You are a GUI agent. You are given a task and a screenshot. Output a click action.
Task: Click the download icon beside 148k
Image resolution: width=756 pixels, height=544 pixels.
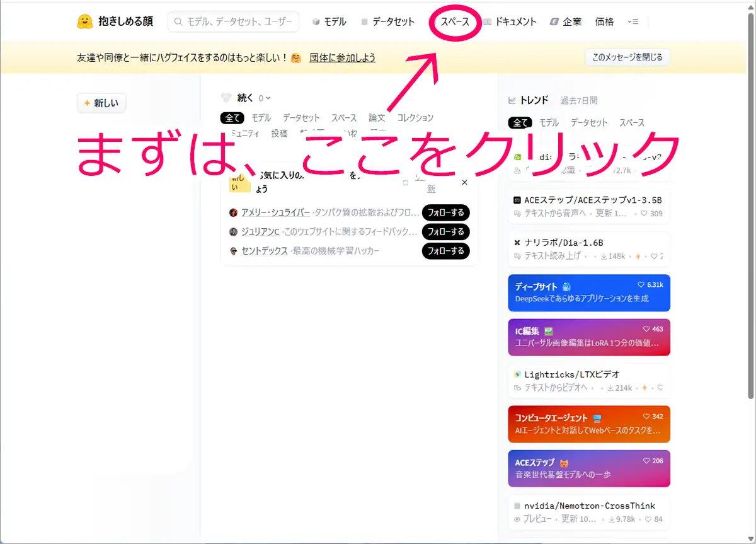point(604,257)
